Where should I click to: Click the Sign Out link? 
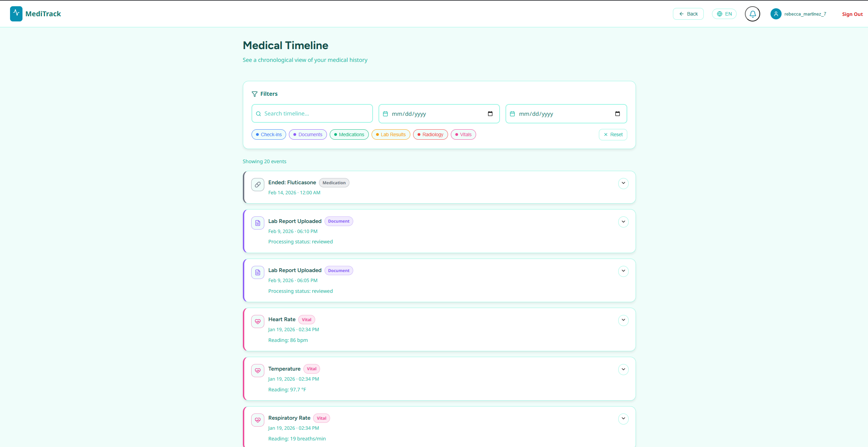point(852,14)
